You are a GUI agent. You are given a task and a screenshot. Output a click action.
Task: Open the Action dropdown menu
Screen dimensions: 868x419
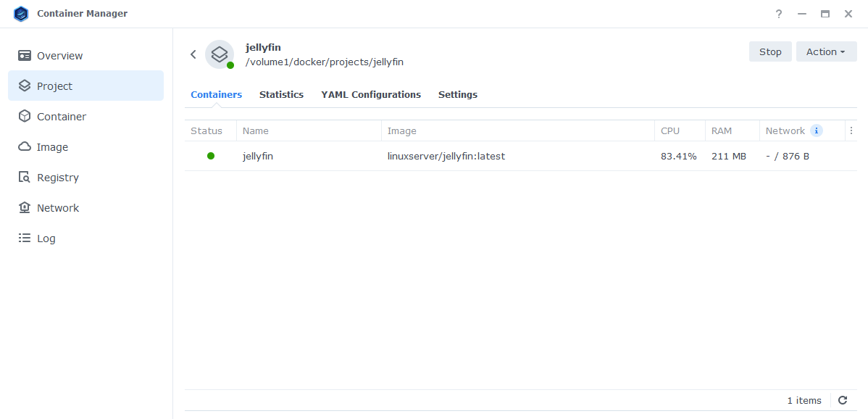pos(826,51)
